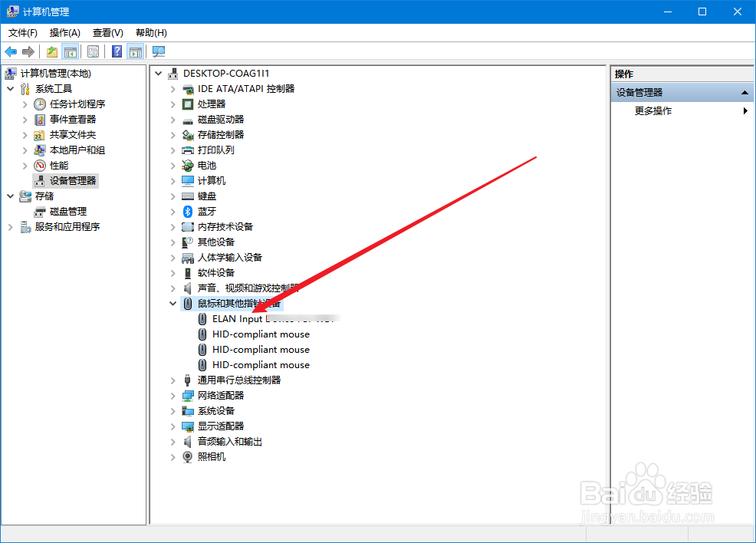Click the 本地用户和组 icon

tap(40, 150)
